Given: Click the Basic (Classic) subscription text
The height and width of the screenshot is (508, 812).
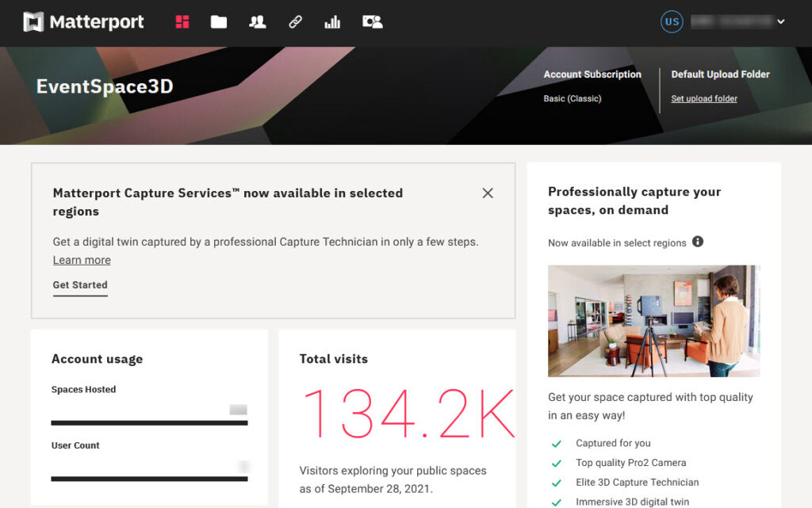Looking at the screenshot, I should click(x=573, y=98).
